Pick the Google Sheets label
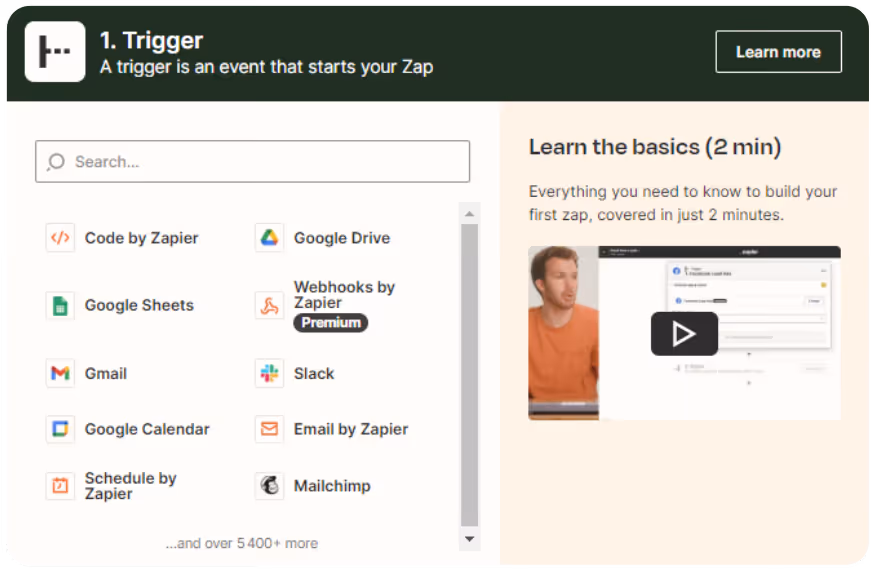The image size is (880, 572). pyautogui.click(x=139, y=305)
